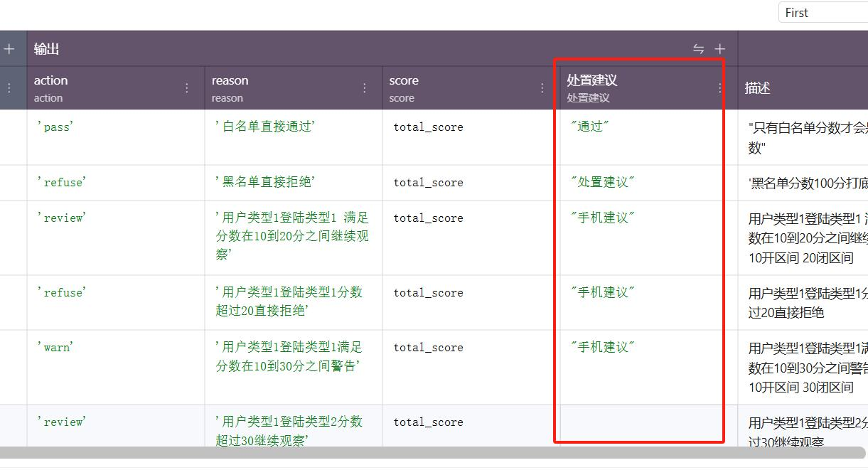Click the empty 处置建议 cell in the last row
868x470 pixels.
tap(640, 423)
